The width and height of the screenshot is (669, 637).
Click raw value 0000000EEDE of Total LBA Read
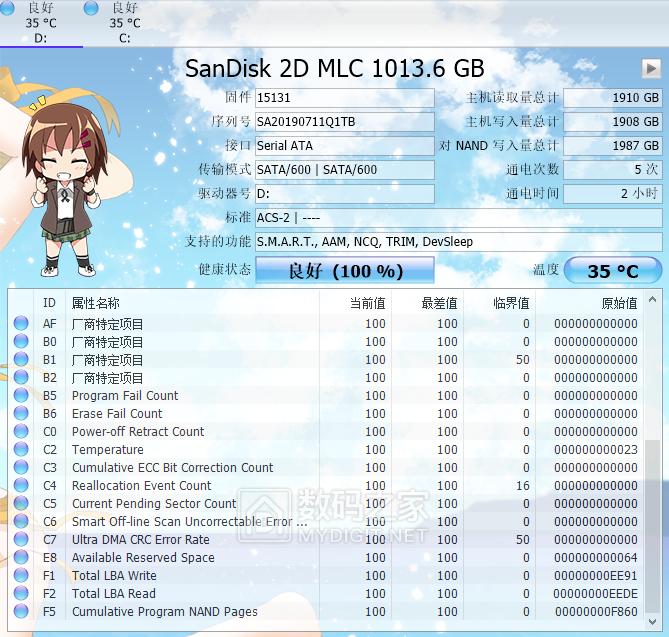[596, 593]
